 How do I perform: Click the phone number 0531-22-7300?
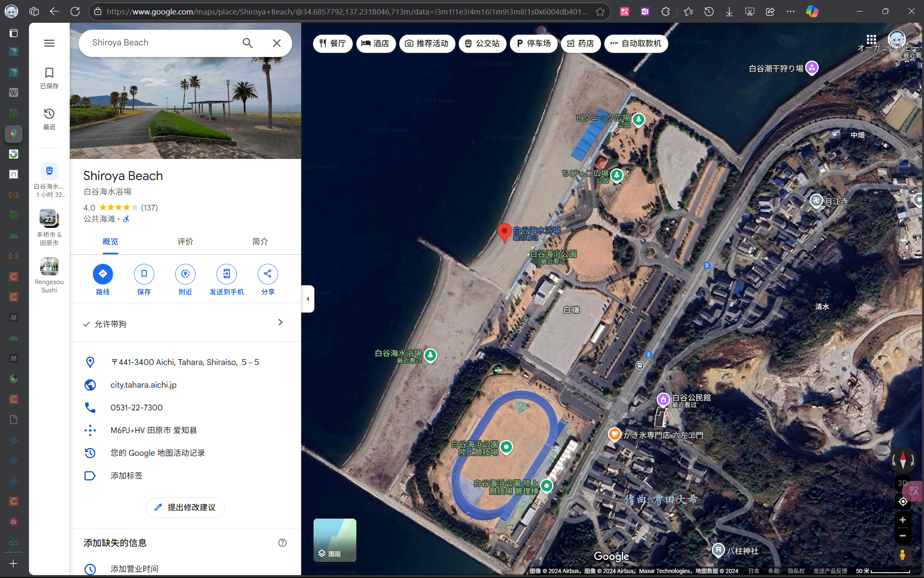(x=137, y=407)
